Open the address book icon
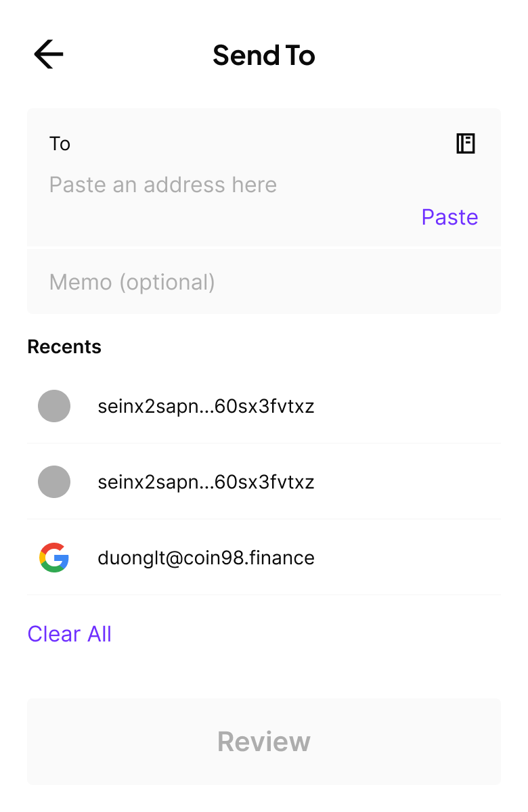 click(x=466, y=143)
